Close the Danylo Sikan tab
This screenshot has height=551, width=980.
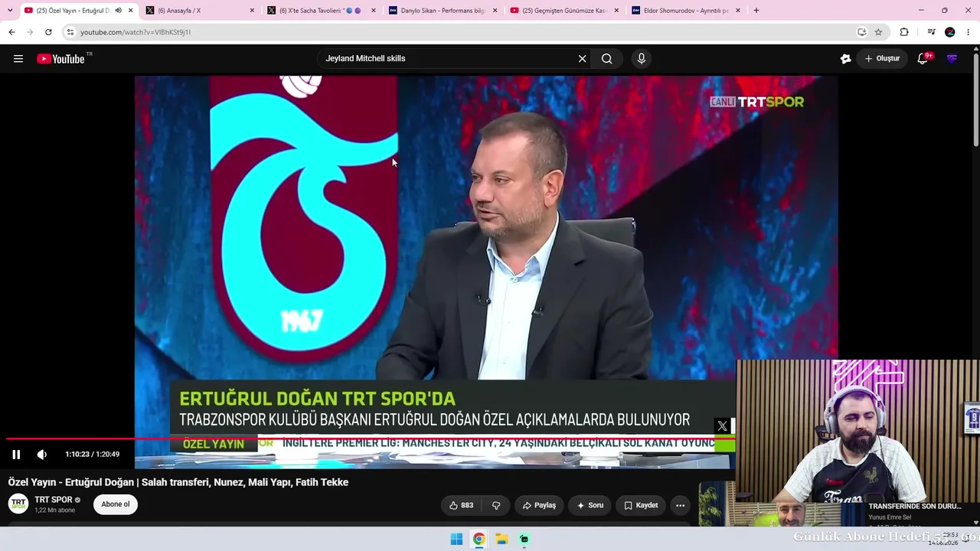pos(495,11)
